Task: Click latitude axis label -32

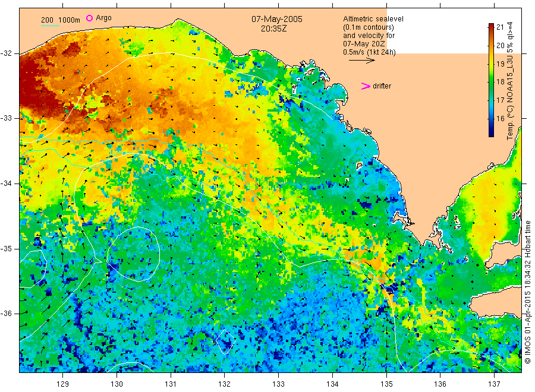Action: point(7,53)
